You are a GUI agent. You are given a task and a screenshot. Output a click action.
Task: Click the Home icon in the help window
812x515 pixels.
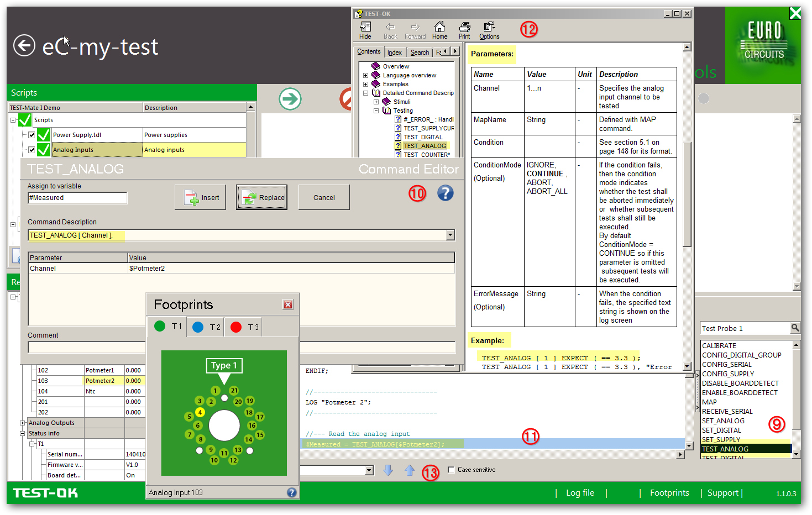pyautogui.click(x=440, y=30)
